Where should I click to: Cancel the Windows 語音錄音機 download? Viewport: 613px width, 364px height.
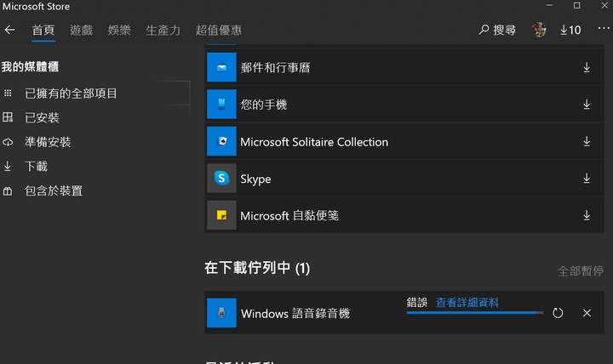(587, 313)
